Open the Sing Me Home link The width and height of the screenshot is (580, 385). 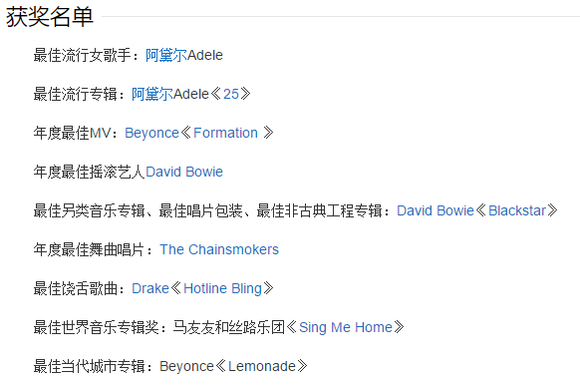click(345, 327)
